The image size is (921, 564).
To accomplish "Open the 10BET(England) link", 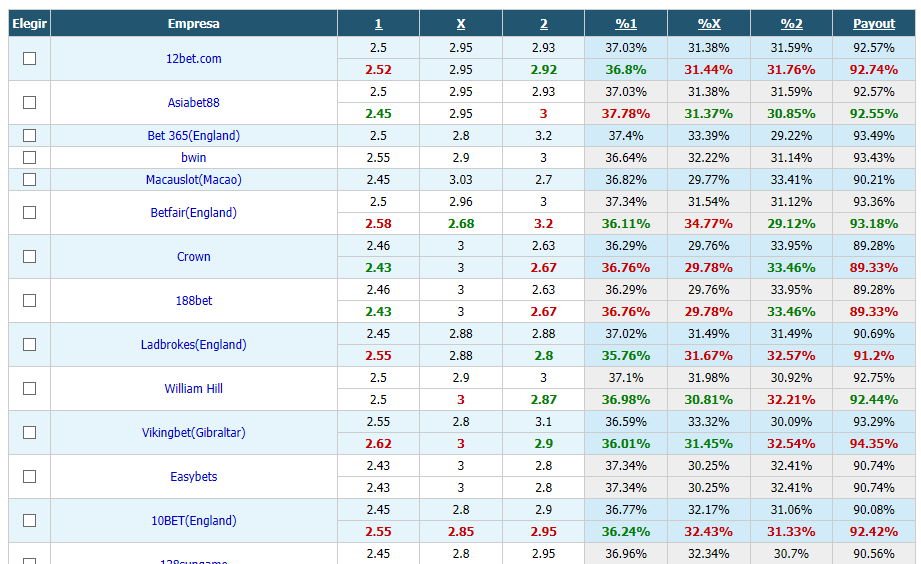I will [194, 521].
